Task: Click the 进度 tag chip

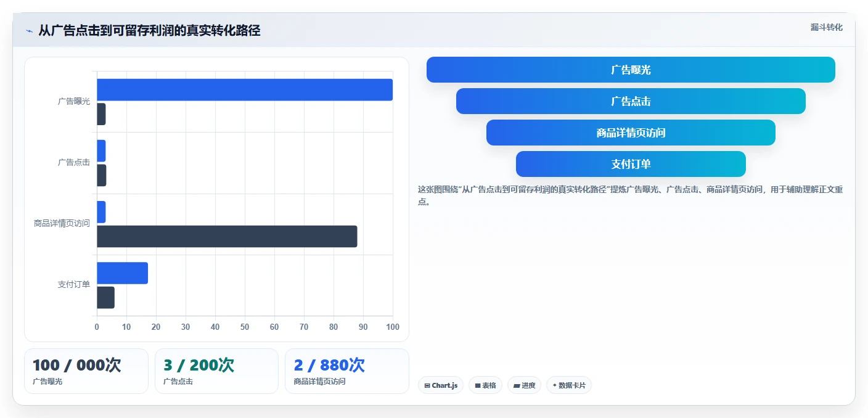Action: (x=525, y=385)
